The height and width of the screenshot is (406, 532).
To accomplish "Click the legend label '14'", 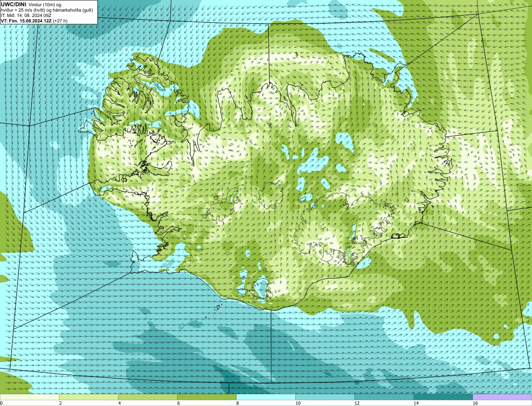I will point(416,403).
